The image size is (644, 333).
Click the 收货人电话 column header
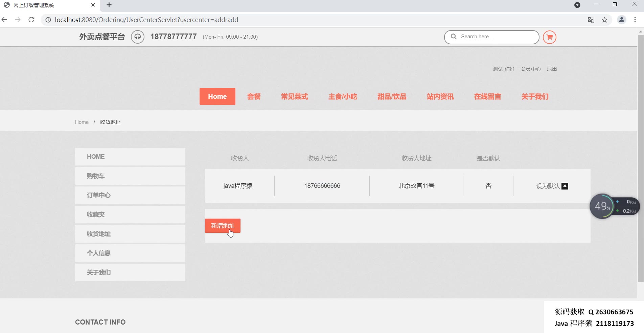(322, 158)
